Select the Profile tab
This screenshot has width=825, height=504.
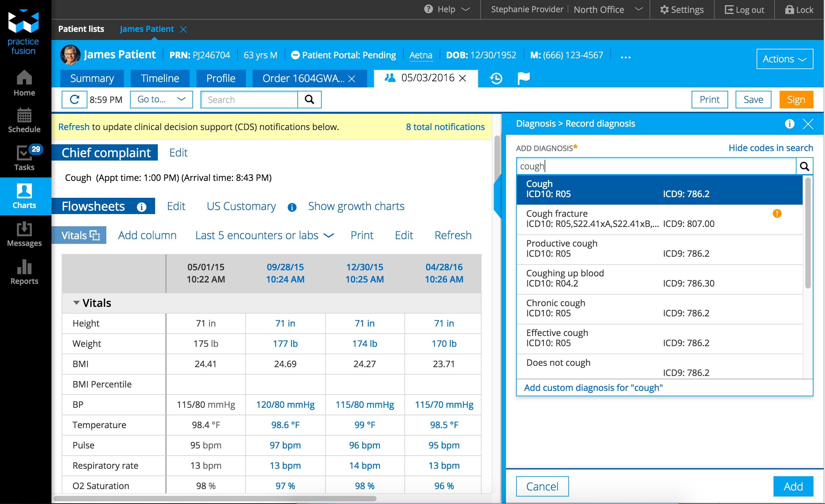220,77
